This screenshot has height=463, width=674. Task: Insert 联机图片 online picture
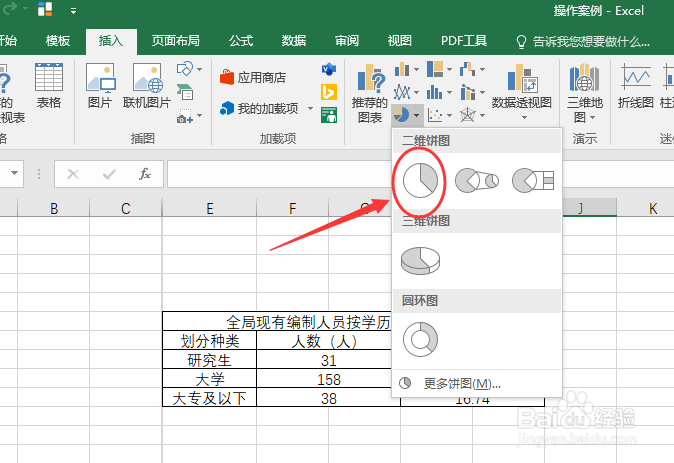coord(147,85)
